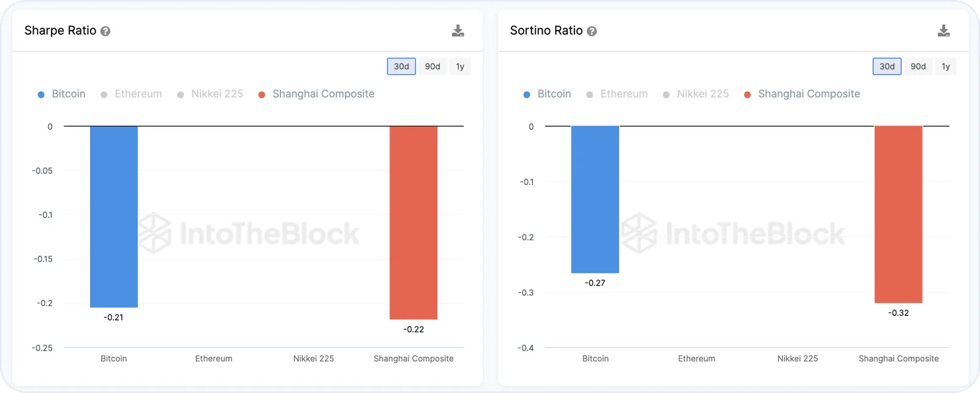Viewport: 980px width, 393px height.
Task: Toggle Ethereum series in Sharpe Ratio legend
Action: (132, 94)
